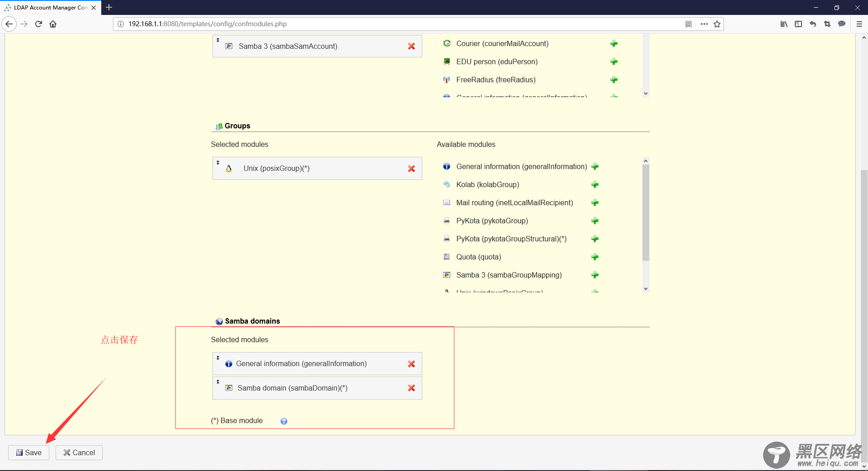
Task: Open Firefox hamburger menu
Action: click(x=859, y=24)
